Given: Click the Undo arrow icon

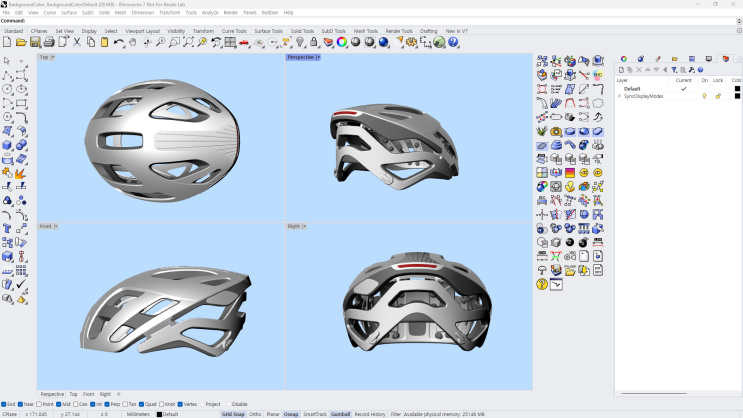Looking at the screenshot, I should pyautogui.click(x=118, y=42).
